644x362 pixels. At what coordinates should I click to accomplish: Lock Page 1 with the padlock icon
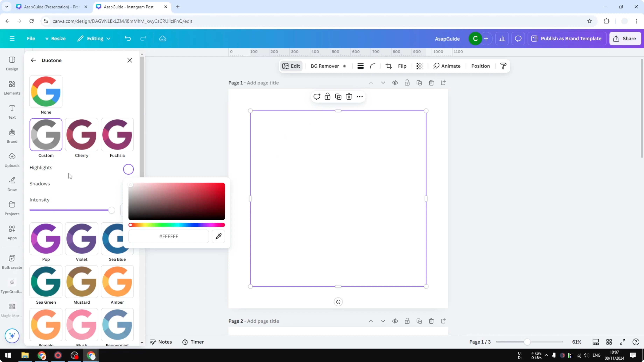pos(407,83)
